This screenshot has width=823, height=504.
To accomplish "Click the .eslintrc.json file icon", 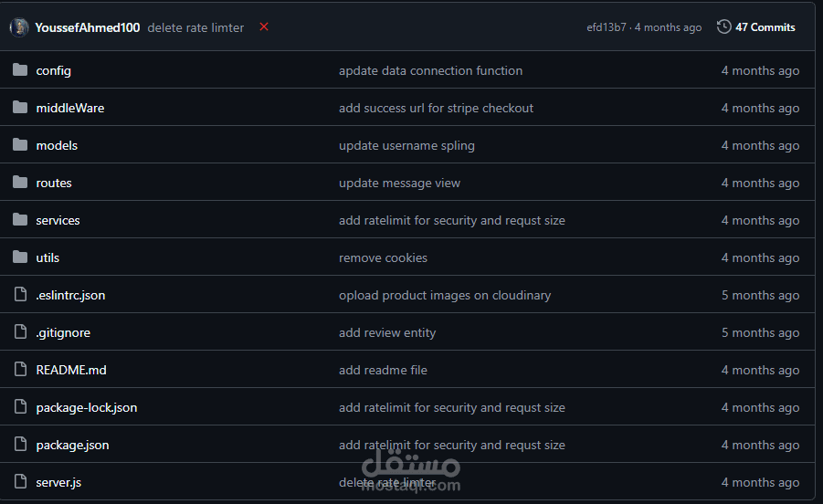I will (20, 295).
